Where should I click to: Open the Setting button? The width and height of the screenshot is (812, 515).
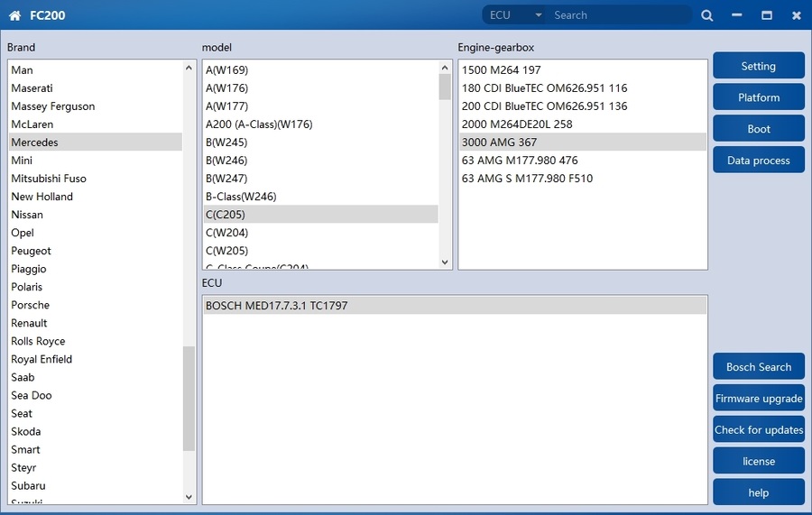pyautogui.click(x=758, y=66)
